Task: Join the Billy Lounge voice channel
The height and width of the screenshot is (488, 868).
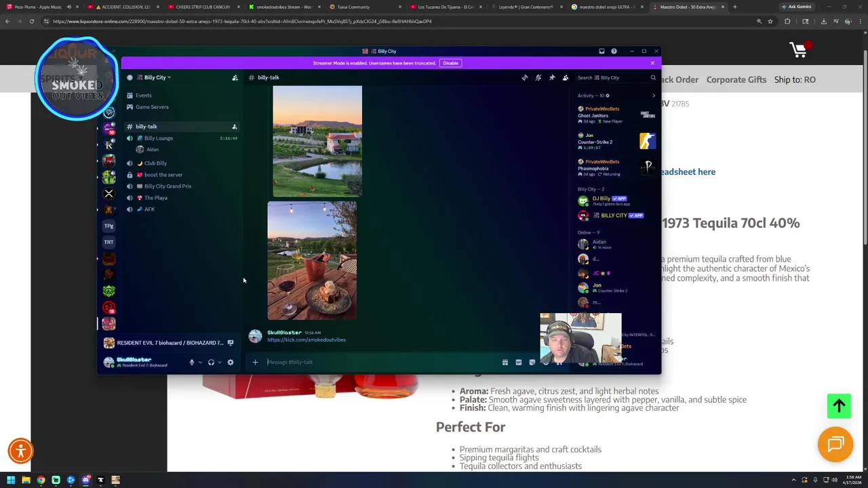Action: click(x=159, y=138)
